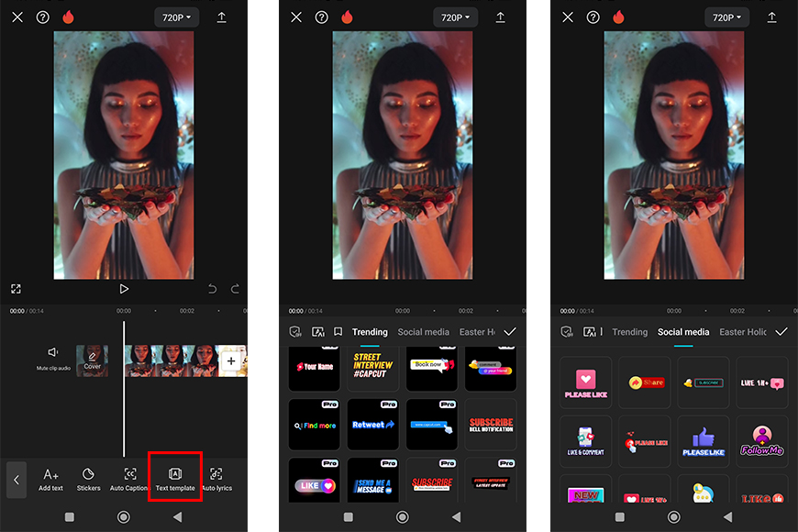This screenshot has height=532, width=798.
Task: Collapse the toolbar with the back chevron
Action: [x=17, y=479]
